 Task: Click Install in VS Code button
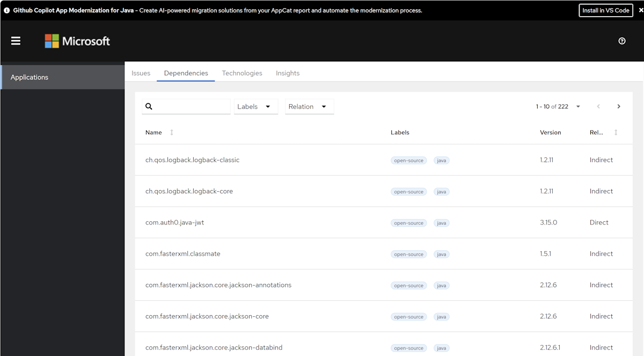606,10
